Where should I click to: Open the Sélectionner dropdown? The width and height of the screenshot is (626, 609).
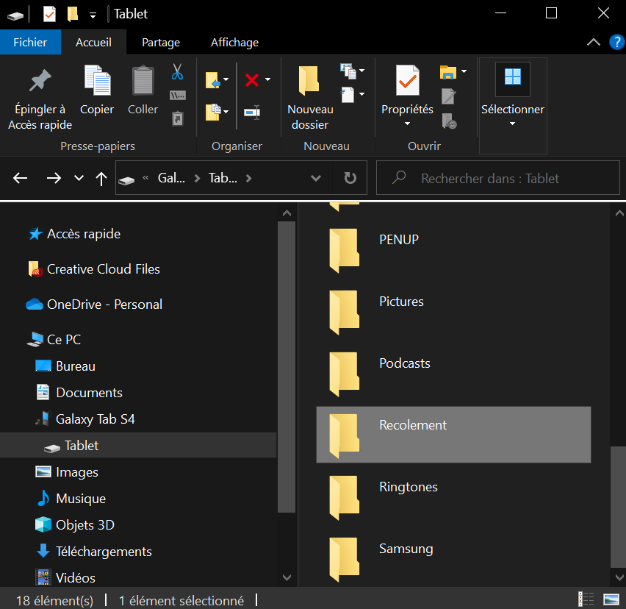512,109
